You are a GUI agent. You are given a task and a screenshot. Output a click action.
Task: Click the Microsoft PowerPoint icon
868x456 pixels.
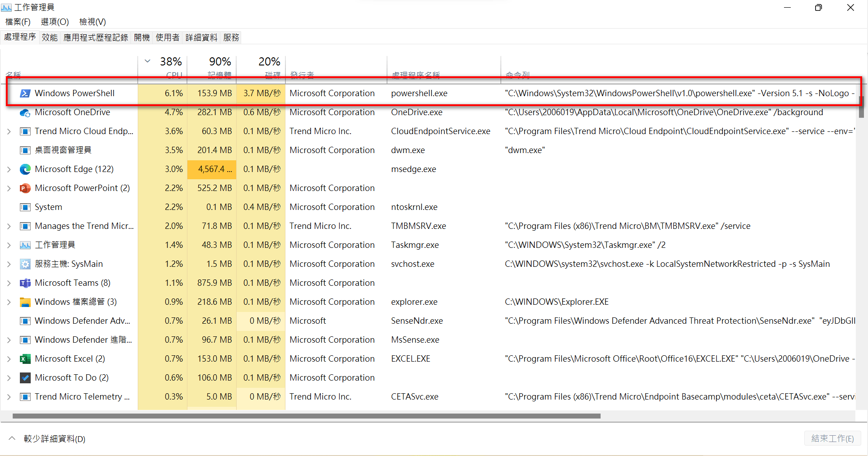coord(25,188)
